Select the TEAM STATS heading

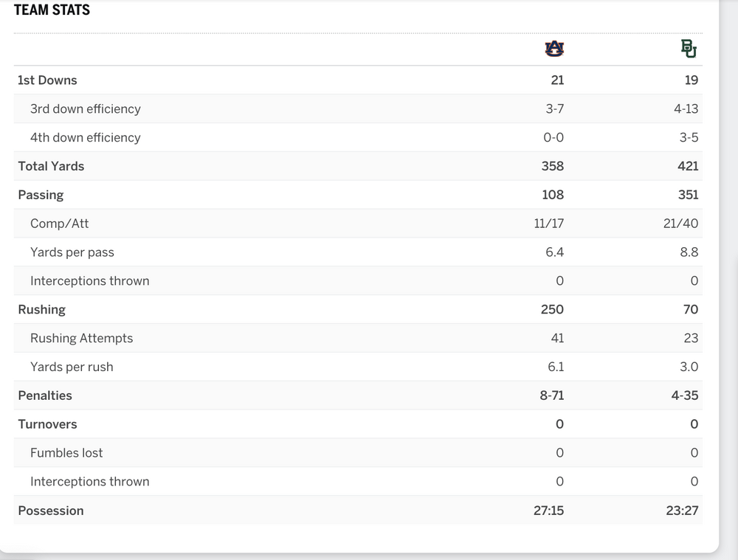[x=52, y=10]
